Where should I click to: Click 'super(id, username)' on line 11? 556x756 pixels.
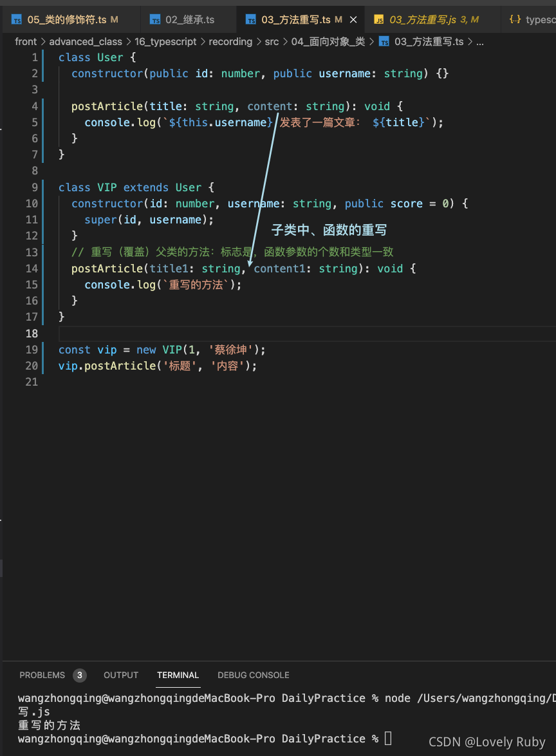click(x=145, y=220)
